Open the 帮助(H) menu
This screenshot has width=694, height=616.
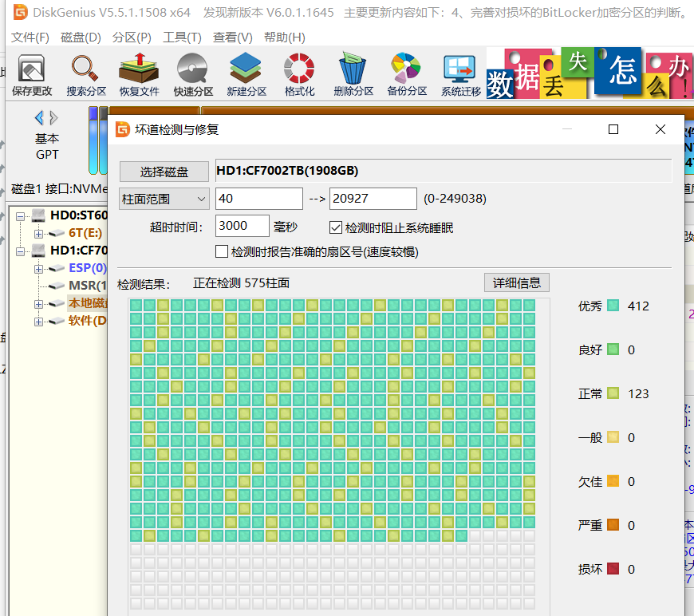285,38
